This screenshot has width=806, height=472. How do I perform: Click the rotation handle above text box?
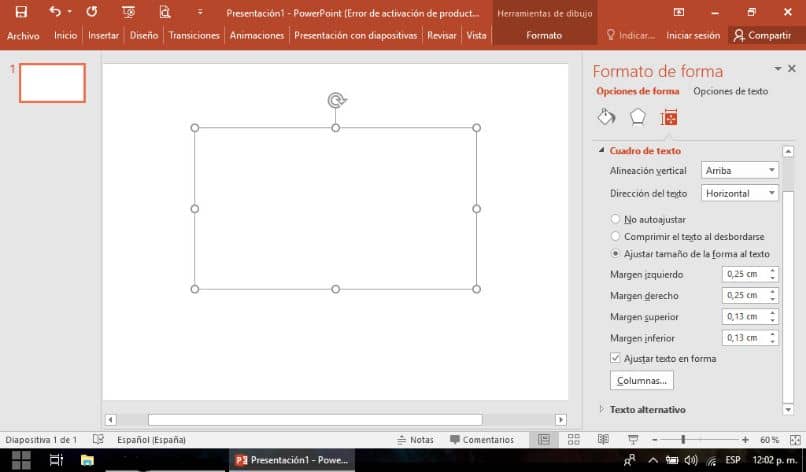(x=336, y=100)
